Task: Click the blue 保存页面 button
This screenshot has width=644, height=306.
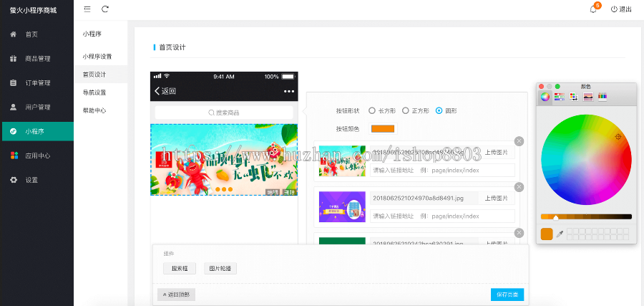Action: click(x=507, y=295)
